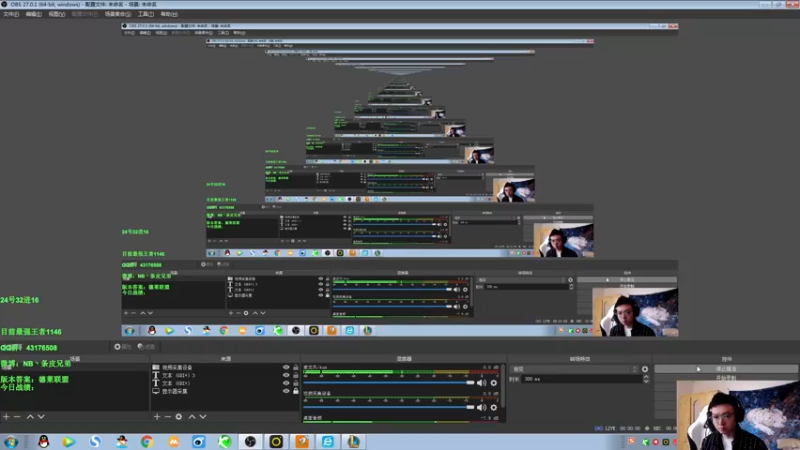This screenshot has height=450, width=800.
Task: Lock the 文本 (GDI+) source
Action: tap(295, 383)
